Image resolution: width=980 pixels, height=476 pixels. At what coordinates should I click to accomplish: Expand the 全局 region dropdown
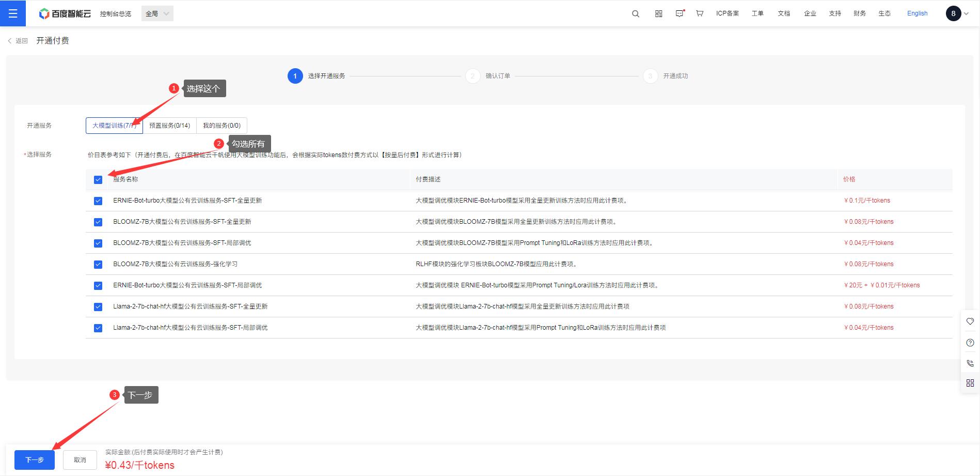(157, 13)
